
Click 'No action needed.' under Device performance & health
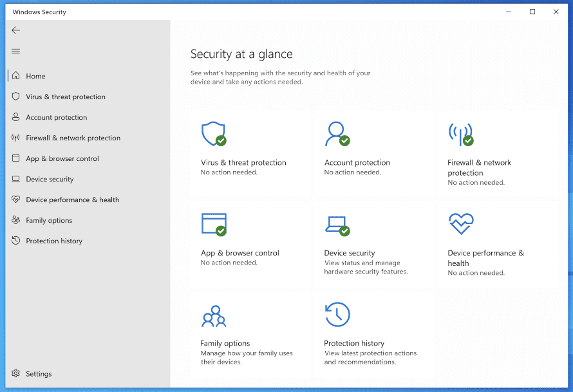pyautogui.click(x=476, y=272)
